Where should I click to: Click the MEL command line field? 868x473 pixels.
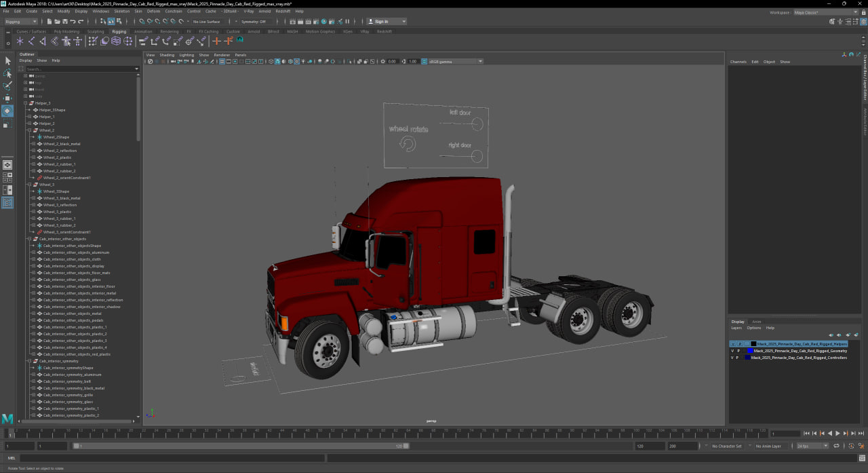(171, 458)
